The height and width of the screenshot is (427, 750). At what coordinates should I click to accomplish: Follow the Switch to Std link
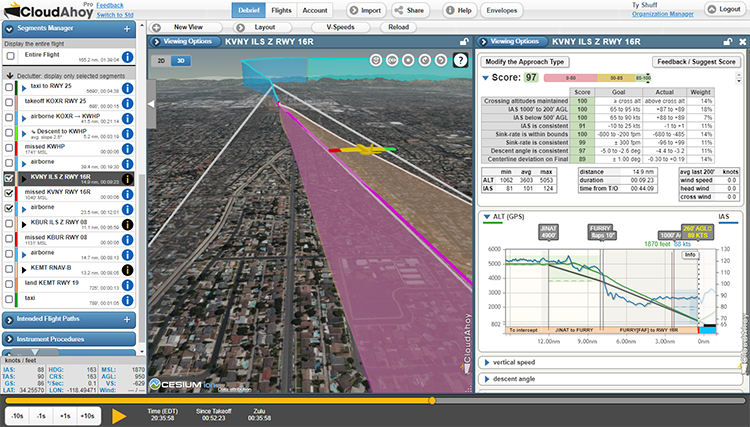coord(115,15)
